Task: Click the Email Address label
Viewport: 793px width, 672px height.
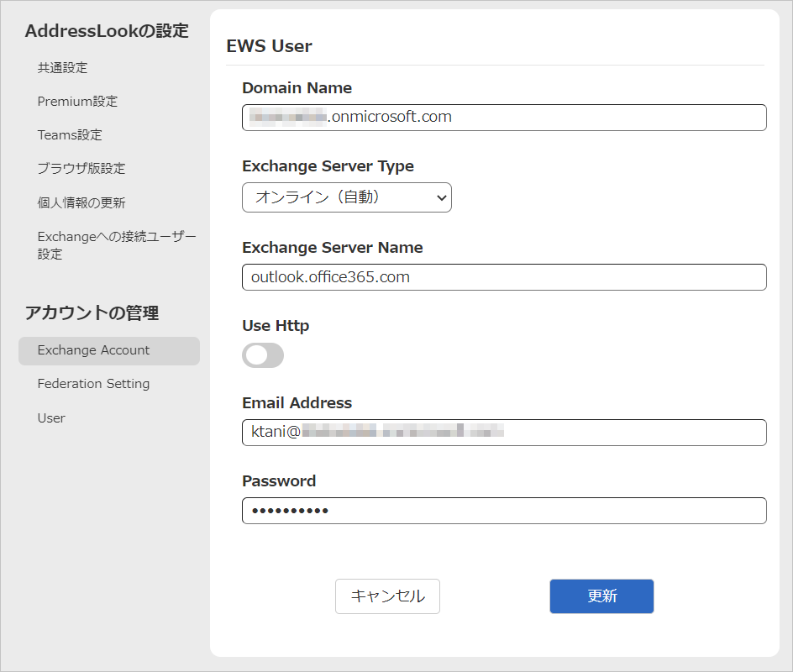Action: [297, 403]
